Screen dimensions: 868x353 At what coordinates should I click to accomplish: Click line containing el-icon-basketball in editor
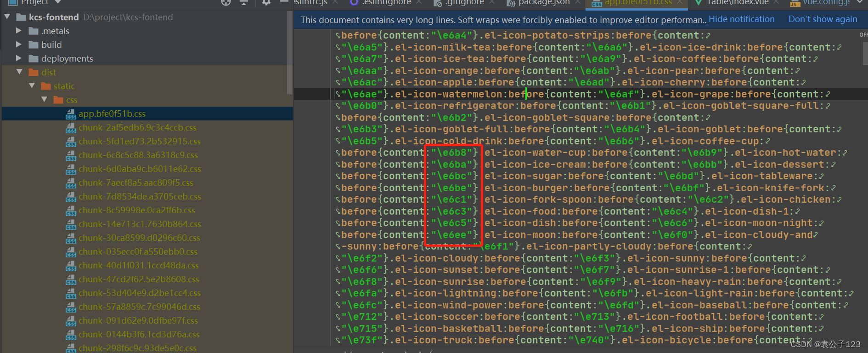581,329
